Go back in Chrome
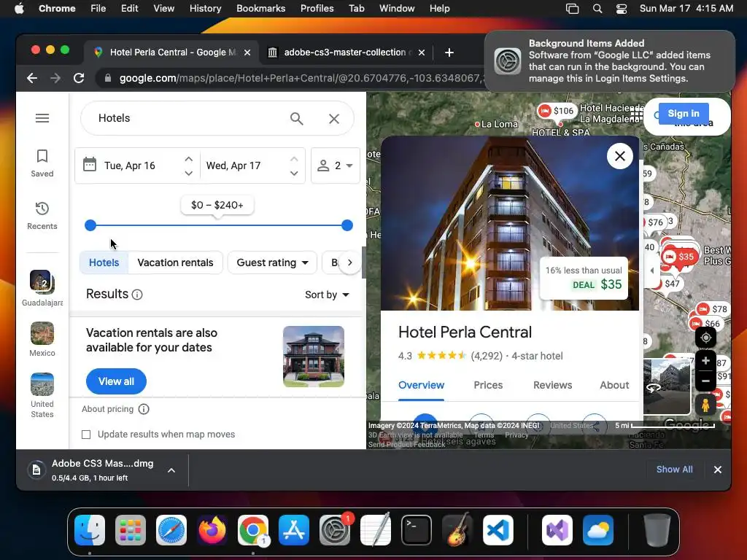This screenshot has height=560, width=747. click(32, 78)
